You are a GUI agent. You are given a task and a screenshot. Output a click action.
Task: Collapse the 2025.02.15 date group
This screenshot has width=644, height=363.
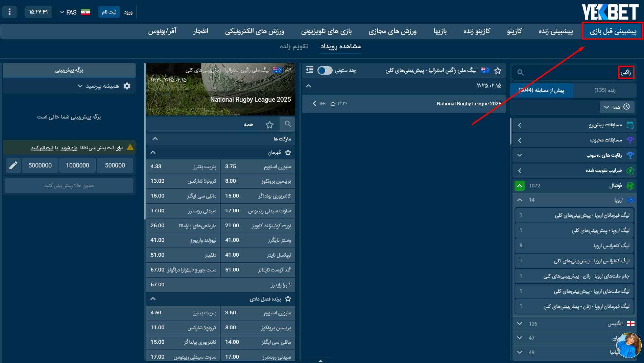pos(308,86)
